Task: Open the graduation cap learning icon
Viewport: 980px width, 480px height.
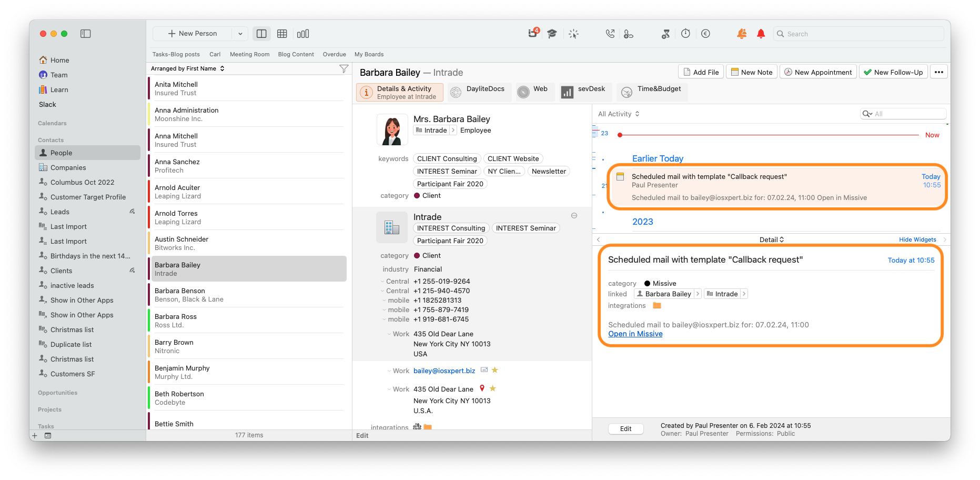Action: [552, 34]
